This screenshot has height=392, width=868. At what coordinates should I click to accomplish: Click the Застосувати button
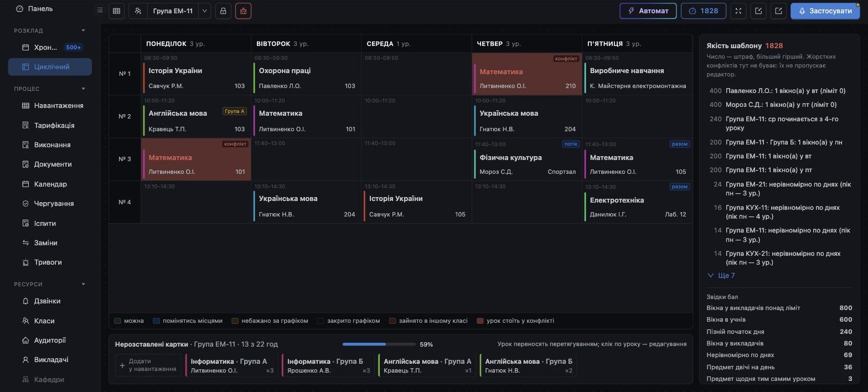click(825, 11)
